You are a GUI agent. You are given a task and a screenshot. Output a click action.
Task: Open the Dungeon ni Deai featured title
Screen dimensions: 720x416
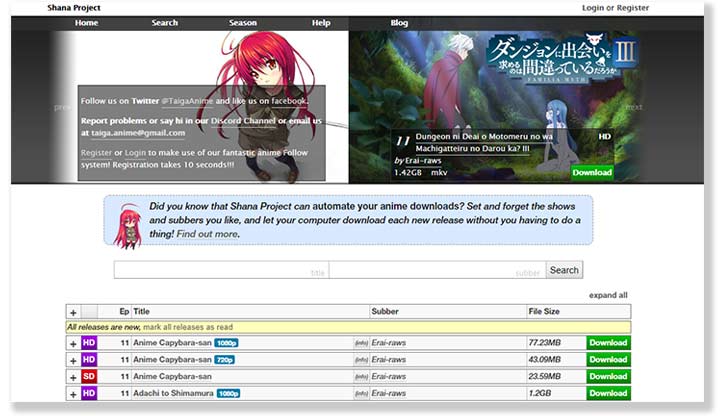coord(484,142)
